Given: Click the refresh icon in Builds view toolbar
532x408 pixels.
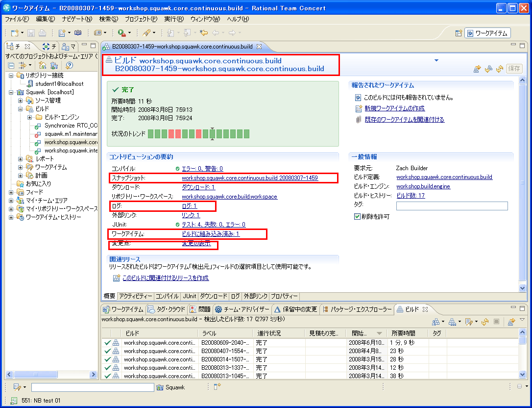Looking at the screenshot, I should pos(485,322).
